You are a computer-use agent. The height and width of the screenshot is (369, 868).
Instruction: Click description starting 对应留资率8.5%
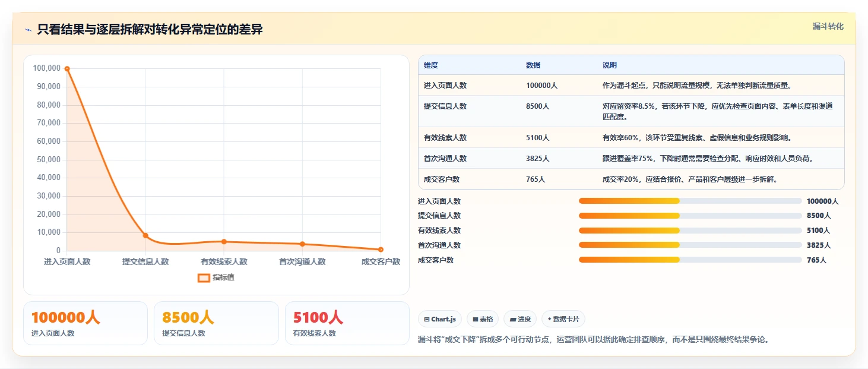pyautogui.click(x=717, y=112)
